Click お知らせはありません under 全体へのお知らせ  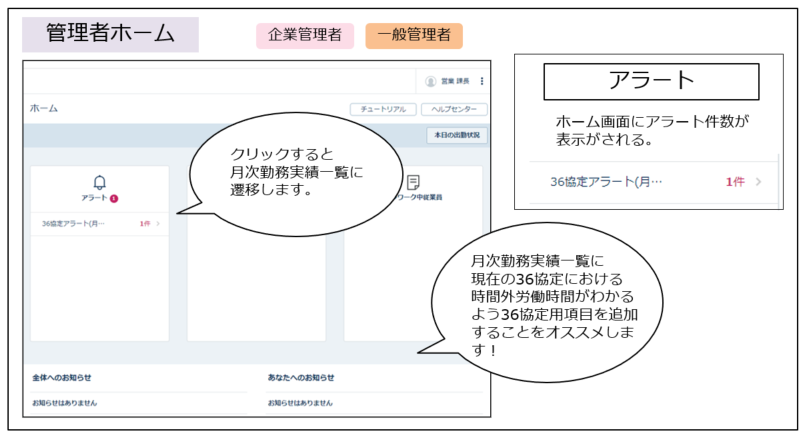tap(64, 403)
